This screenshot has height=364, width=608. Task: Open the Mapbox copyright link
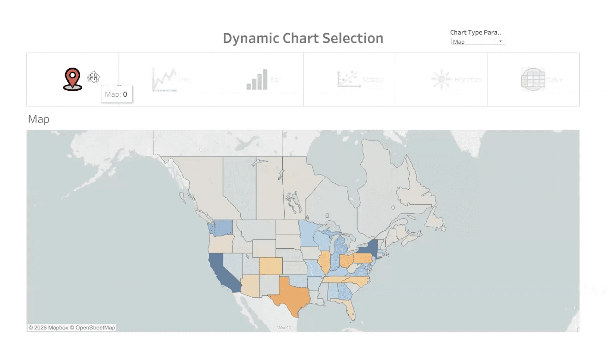pos(48,327)
